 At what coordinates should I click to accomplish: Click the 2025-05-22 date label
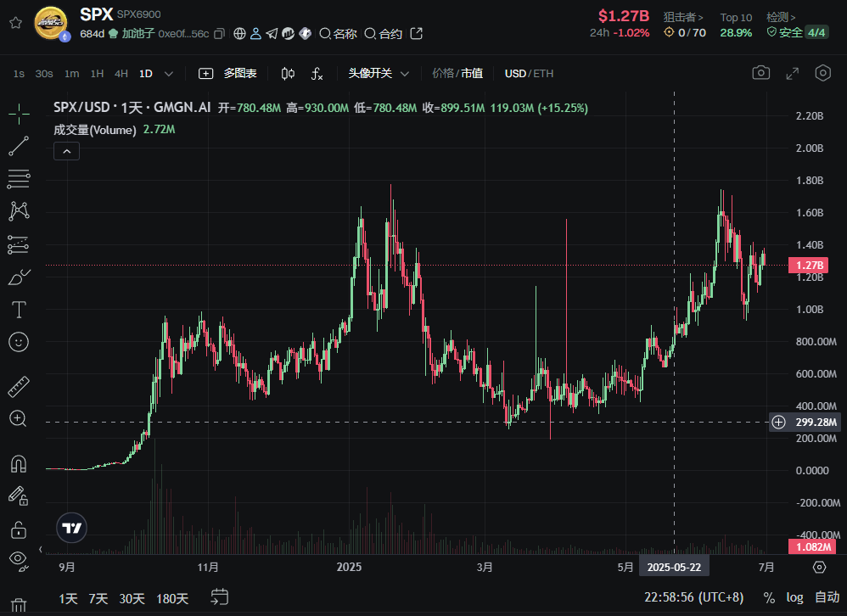click(674, 568)
